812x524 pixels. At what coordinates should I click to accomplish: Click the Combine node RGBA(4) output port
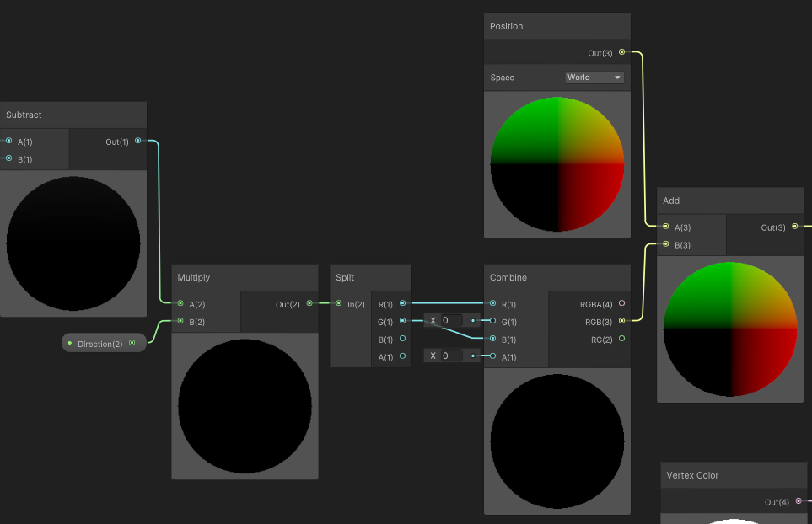tap(622, 303)
